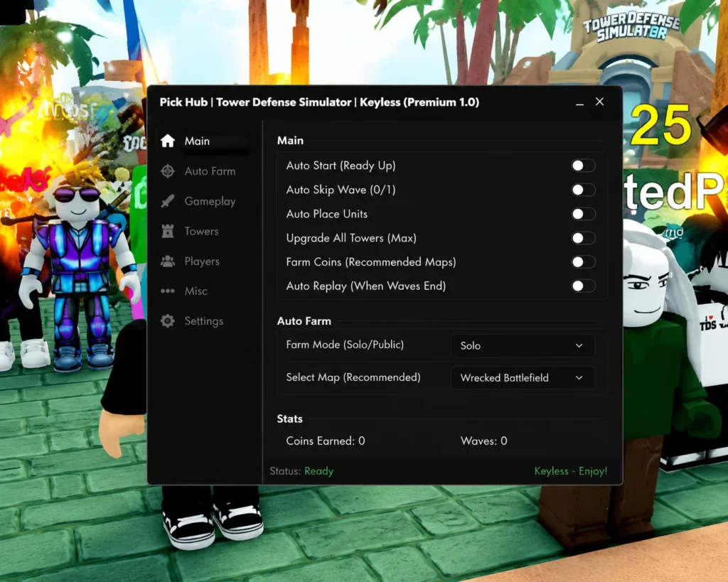This screenshot has width=728, height=582.
Task: Enable Upgrade All Towers (Max) toggle
Action: 583,238
